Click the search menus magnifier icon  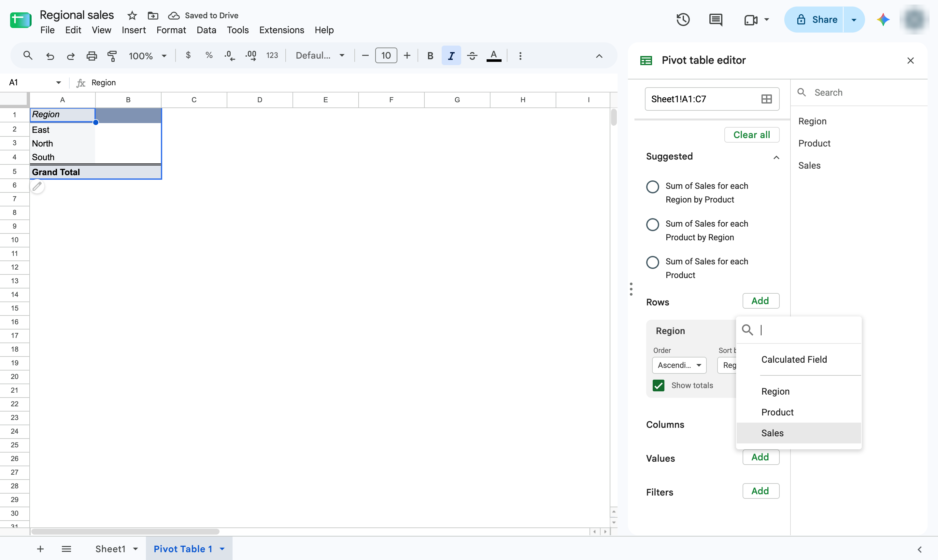click(x=28, y=56)
